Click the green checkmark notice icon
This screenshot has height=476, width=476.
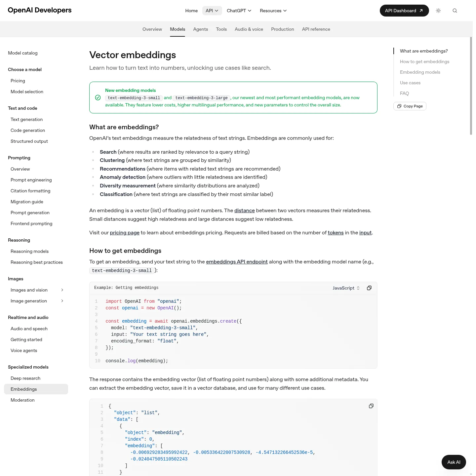98,98
